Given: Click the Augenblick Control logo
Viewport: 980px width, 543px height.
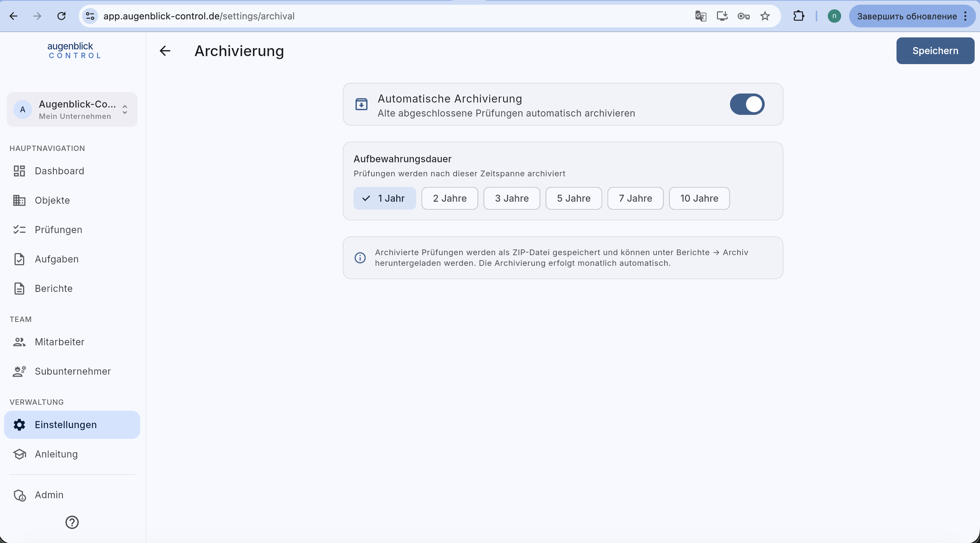Looking at the screenshot, I should click(74, 50).
